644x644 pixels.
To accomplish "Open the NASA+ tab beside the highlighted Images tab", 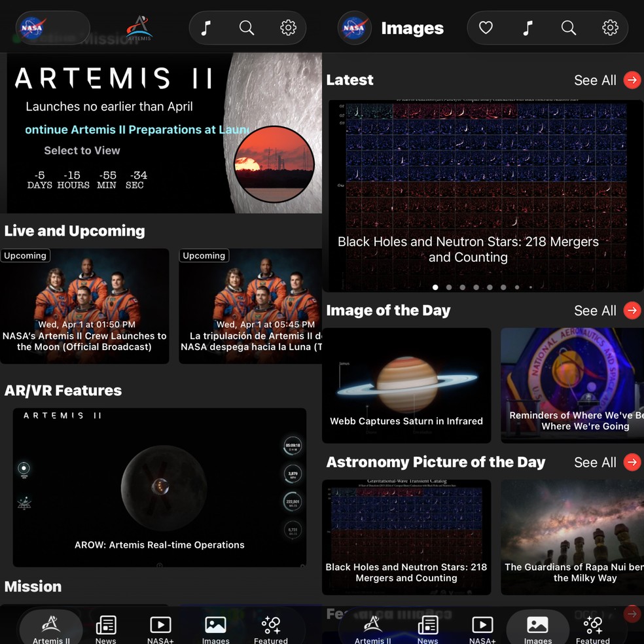I will [482, 629].
